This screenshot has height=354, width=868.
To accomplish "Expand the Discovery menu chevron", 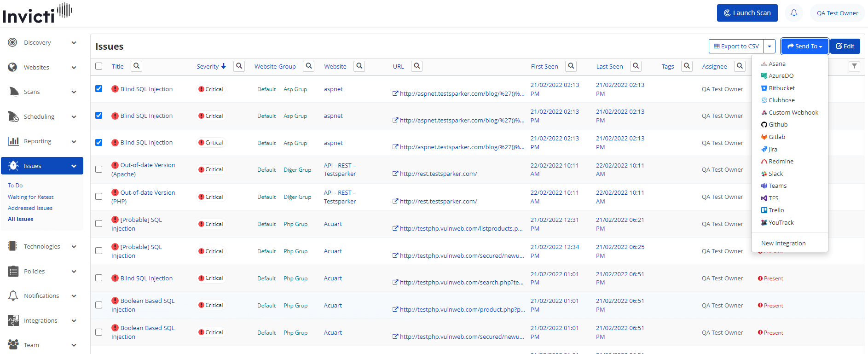I will click(x=74, y=43).
